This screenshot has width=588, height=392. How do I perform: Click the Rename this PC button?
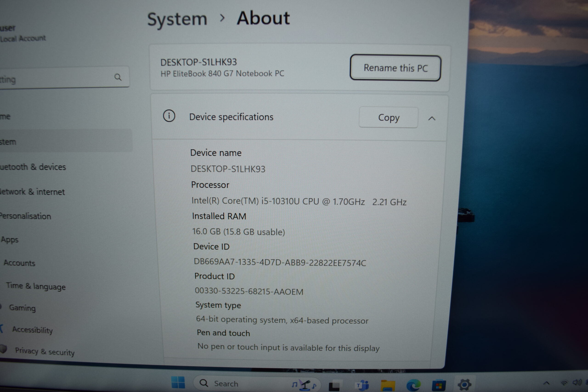395,68
